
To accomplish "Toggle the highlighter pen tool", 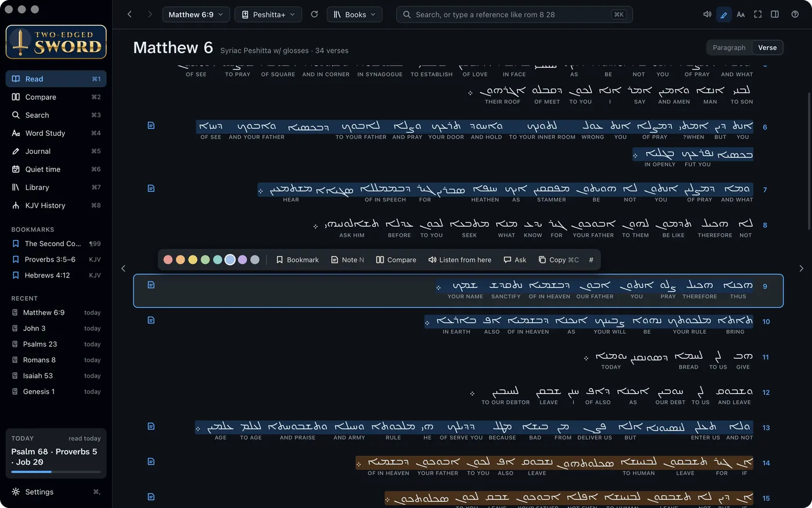I will click(724, 15).
